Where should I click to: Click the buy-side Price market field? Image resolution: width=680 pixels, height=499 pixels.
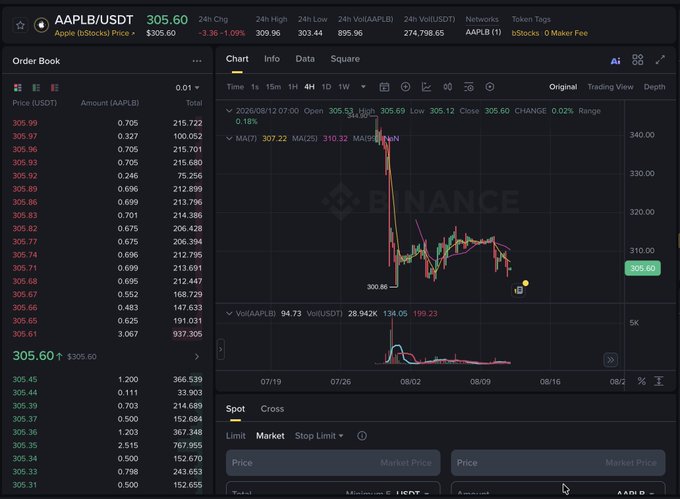[333, 463]
